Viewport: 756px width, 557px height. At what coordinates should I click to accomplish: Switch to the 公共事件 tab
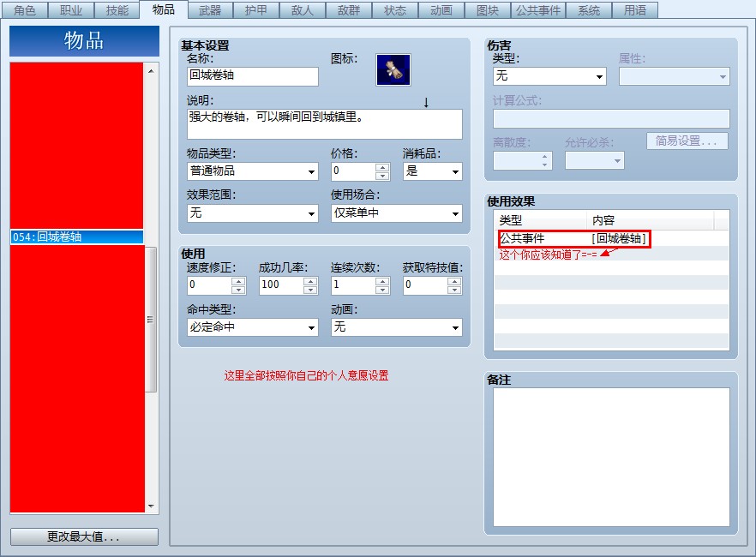tap(538, 10)
